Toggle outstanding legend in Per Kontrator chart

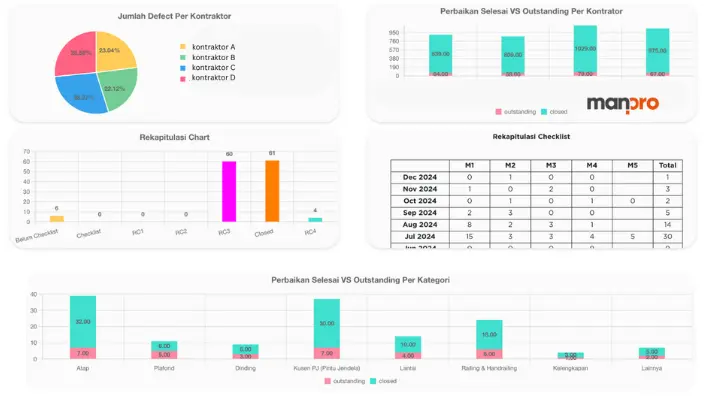coord(516,111)
